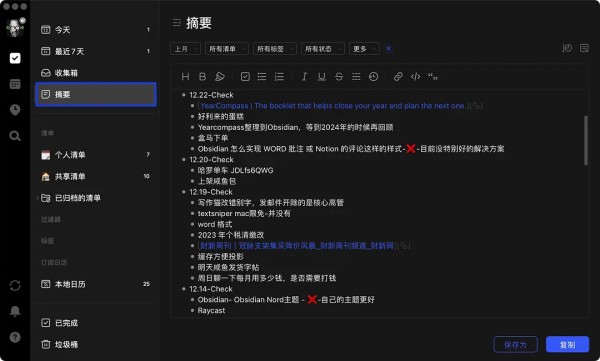Open the 所有清单 dropdown
Screen dimensions: 600x361
227,49
